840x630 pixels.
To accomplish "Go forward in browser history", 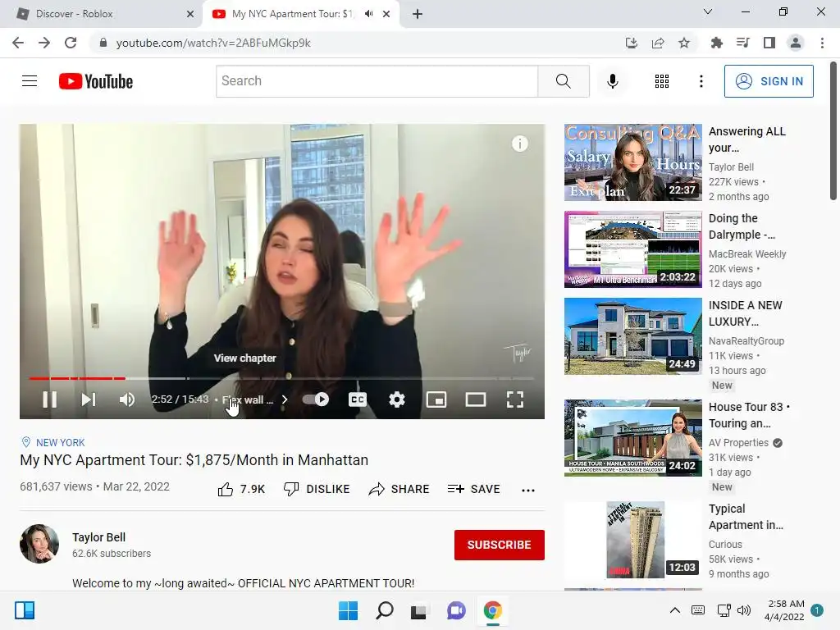I will [x=44, y=43].
